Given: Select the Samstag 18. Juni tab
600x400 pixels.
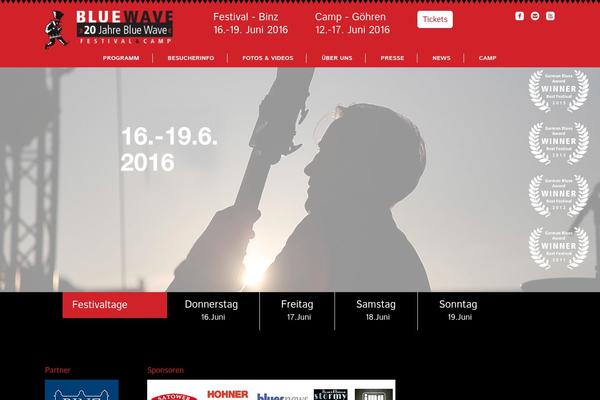Looking at the screenshot, I should [x=376, y=310].
